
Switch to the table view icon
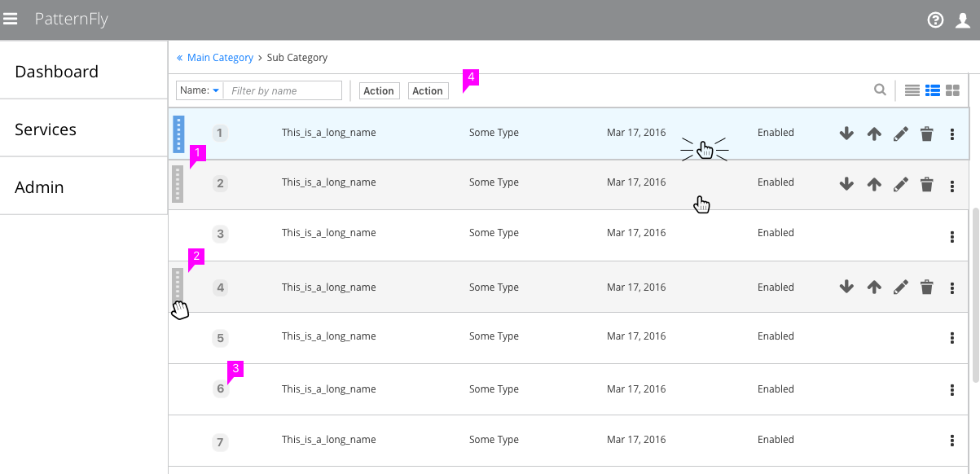[912, 90]
